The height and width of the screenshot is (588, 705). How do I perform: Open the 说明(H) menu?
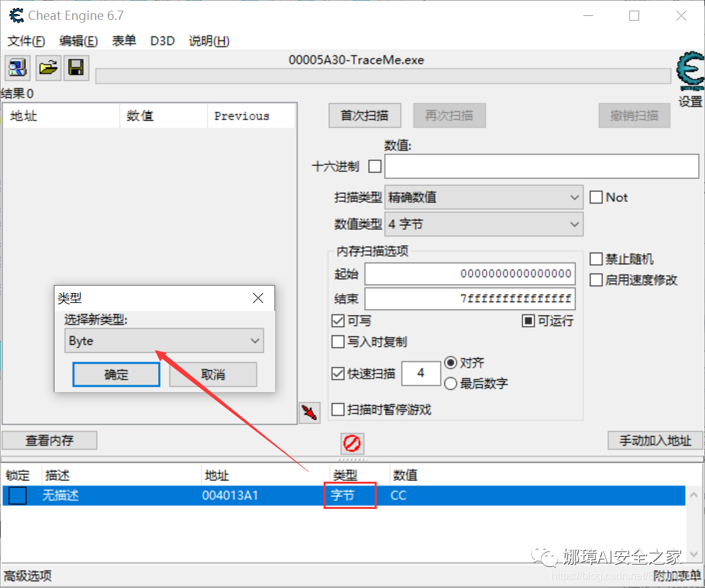209,41
